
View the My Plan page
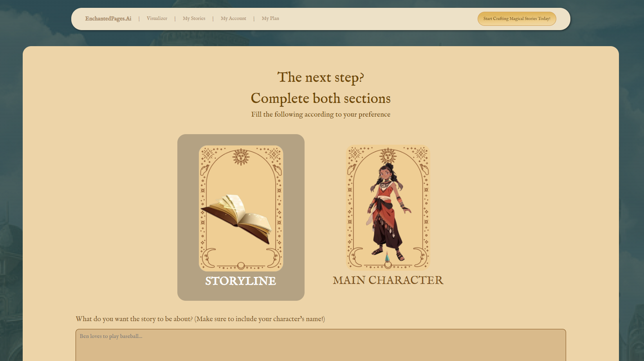pos(270,18)
